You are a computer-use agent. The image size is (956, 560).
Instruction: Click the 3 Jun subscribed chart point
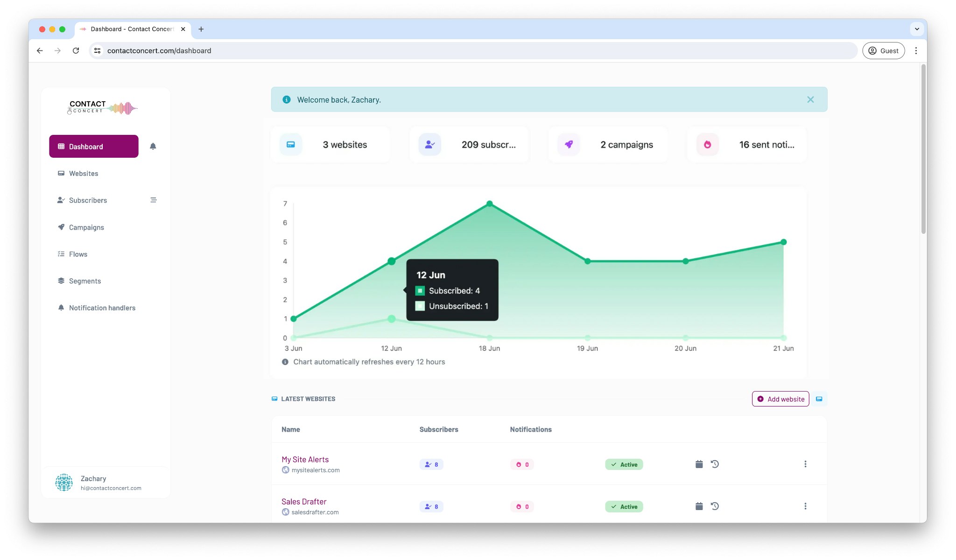(x=294, y=319)
